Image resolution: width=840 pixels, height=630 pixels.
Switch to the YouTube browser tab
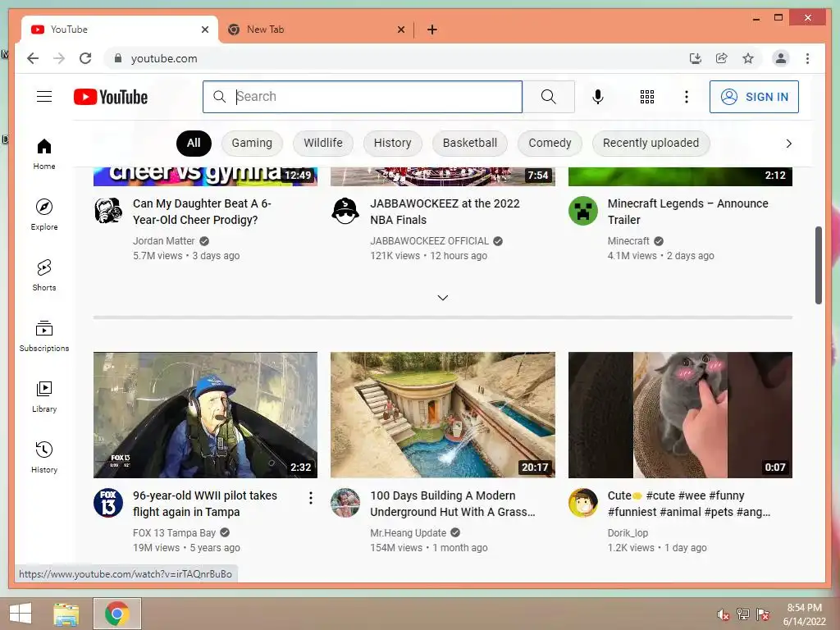click(119, 30)
